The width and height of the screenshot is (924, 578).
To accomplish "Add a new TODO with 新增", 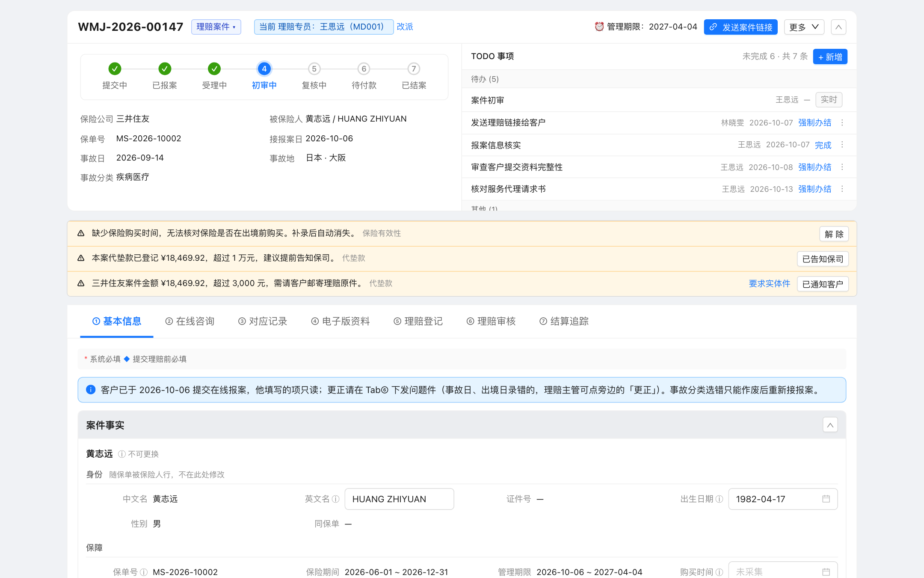I will pyautogui.click(x=830, y=57).
